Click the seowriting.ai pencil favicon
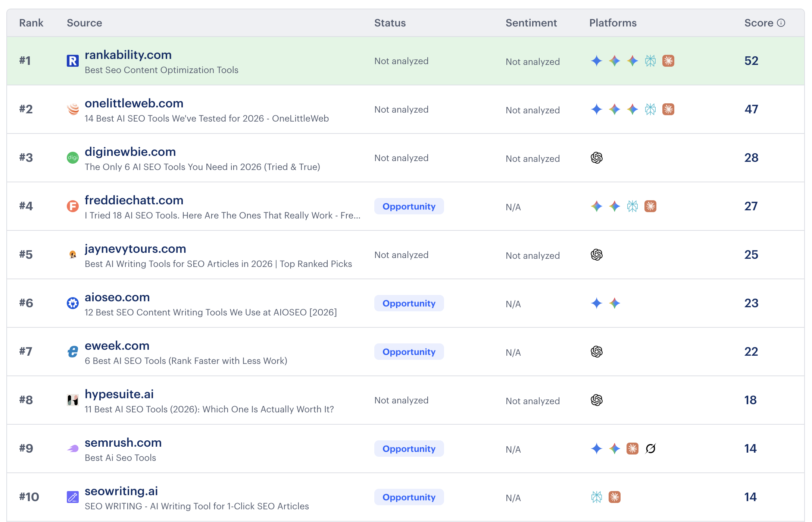812x522 pixels. coord(73,497)
